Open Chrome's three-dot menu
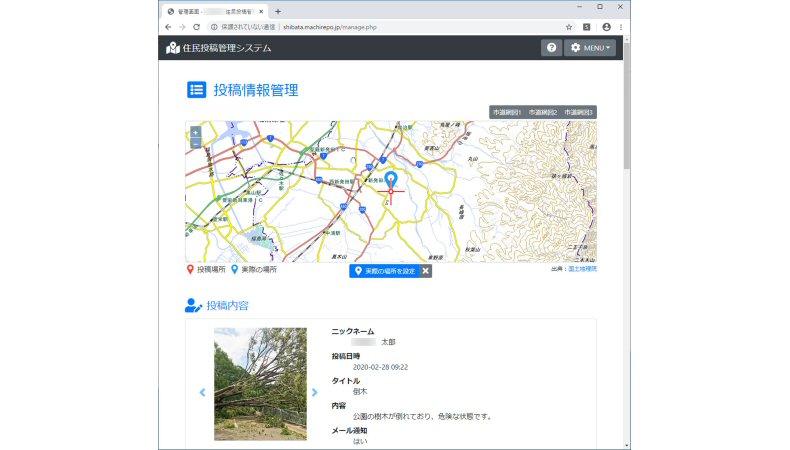The image size is (790, 450). [x=621, y=27]
